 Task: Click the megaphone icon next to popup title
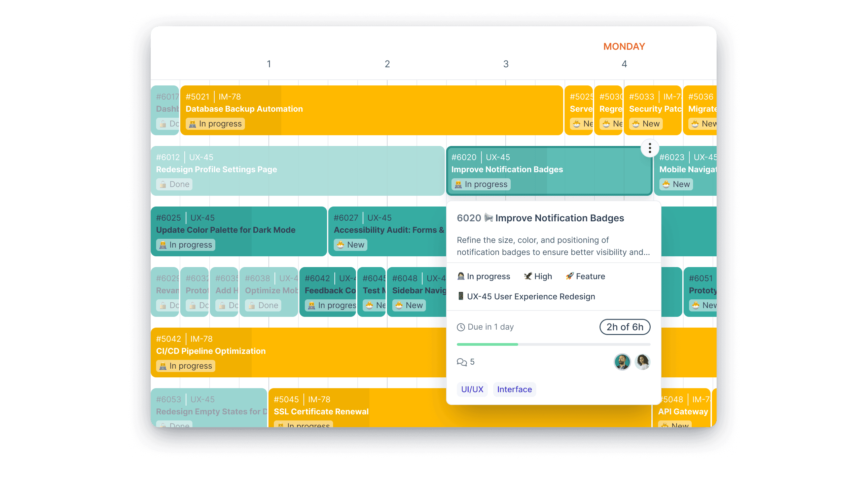point(488,218)
